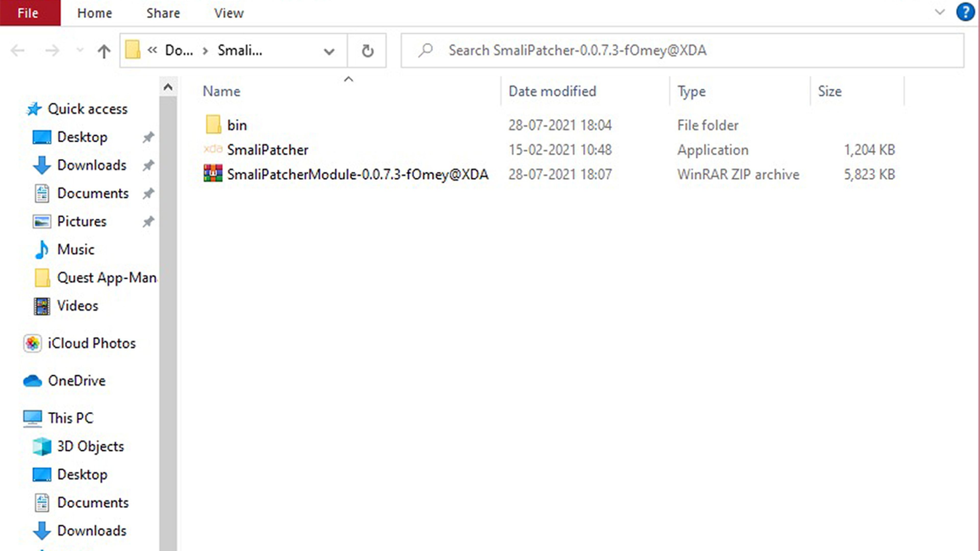The height and width of the screenshot is (551, 980).
Task: Open the File menu tab
Action: point(30,13)
